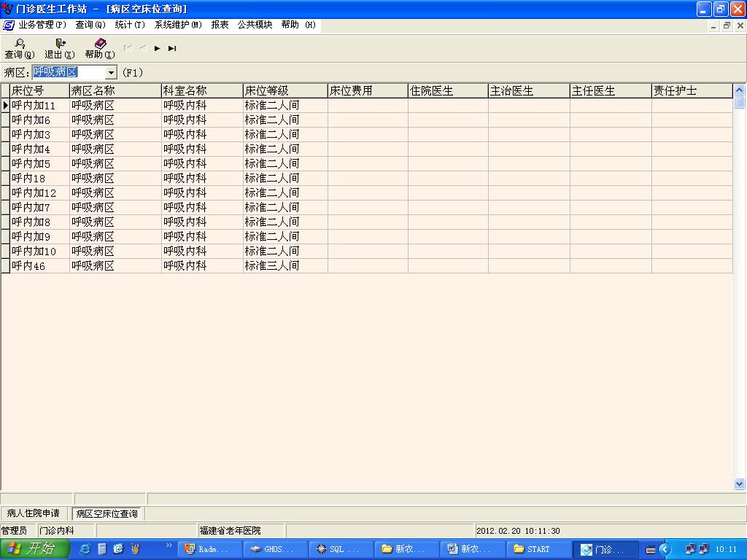Switch to the 病人住院申请 tab
This screenshot has height=560, width=747.
point(34,513)
